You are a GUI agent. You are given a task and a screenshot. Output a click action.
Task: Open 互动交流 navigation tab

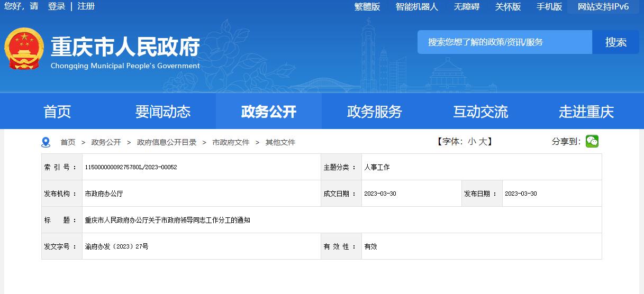pyautogui.click(x=480, y=112)
